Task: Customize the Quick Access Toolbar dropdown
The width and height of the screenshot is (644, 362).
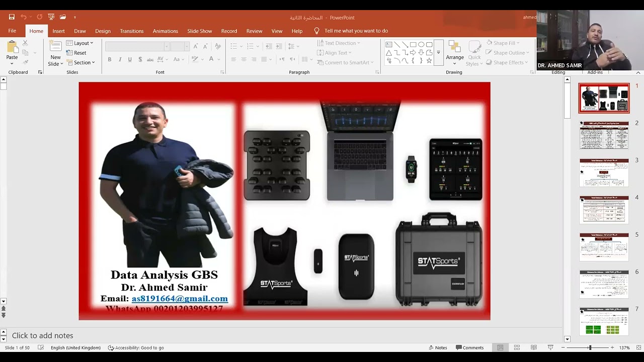Action: [75, 17]
